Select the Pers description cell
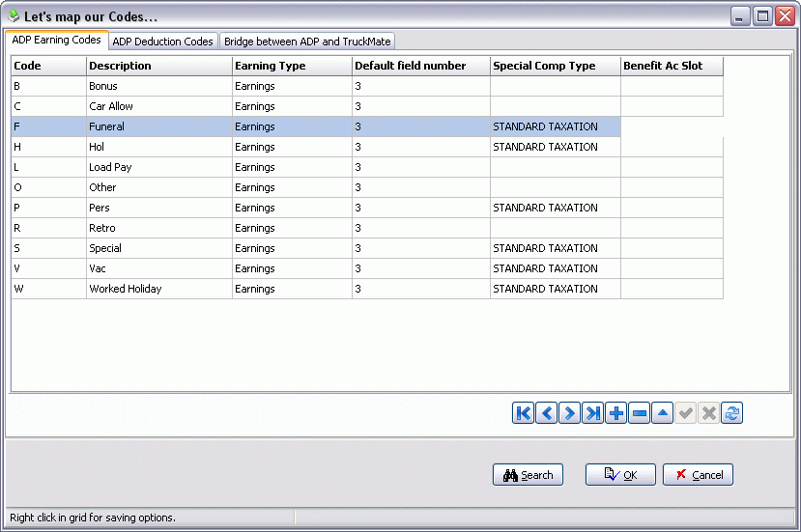This screenshot has height=532, width=801. (159, 208)
